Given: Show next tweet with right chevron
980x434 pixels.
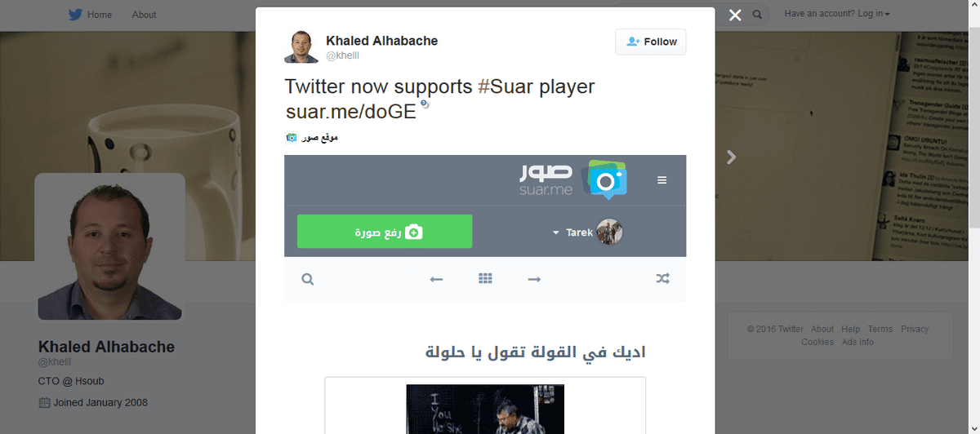Looking at the screenshot, I should [x=732, y=157].
